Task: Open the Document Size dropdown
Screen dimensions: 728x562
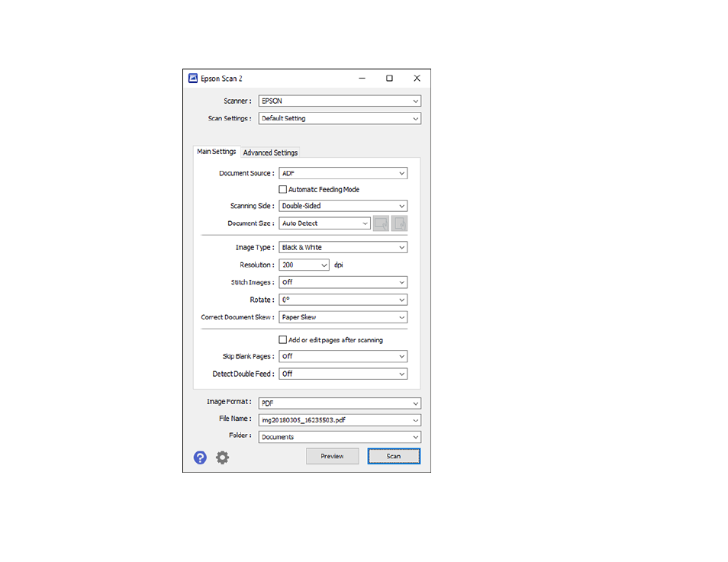Action: 324,223
